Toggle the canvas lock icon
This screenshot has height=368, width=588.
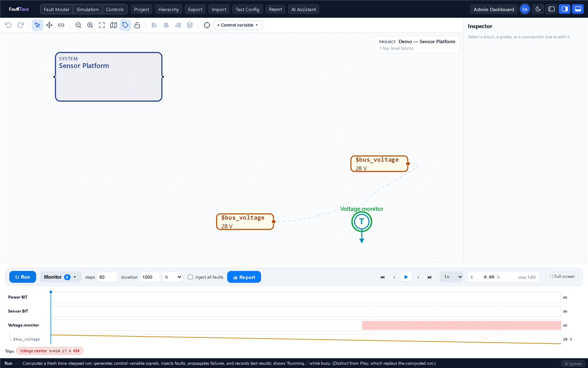(x=137, y=25)
